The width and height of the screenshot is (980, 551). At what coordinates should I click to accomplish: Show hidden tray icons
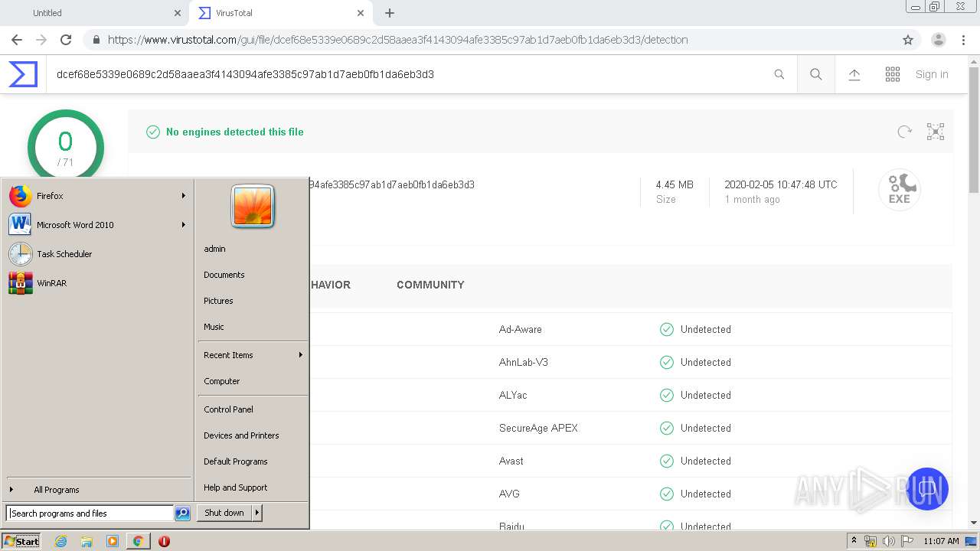[x=854, y=541]
